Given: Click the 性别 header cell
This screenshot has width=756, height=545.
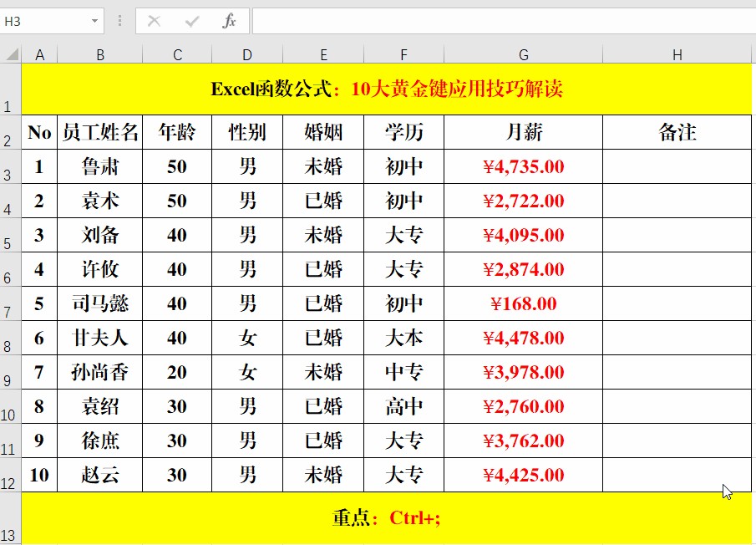Looking at the screenshot, I should click(x=247, y=132).
